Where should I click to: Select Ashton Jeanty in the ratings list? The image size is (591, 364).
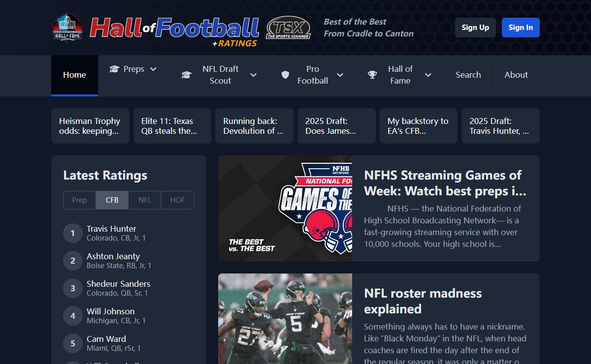113,256
